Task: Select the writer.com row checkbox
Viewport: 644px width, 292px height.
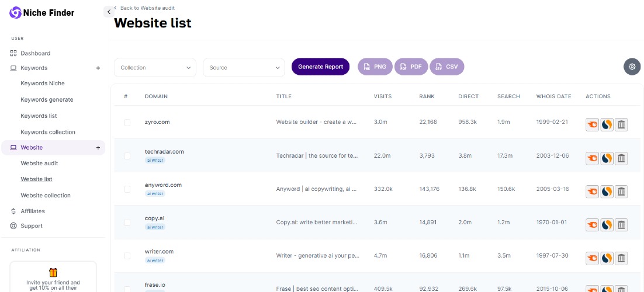Action: pyautogui.click(x=127, y=255)
